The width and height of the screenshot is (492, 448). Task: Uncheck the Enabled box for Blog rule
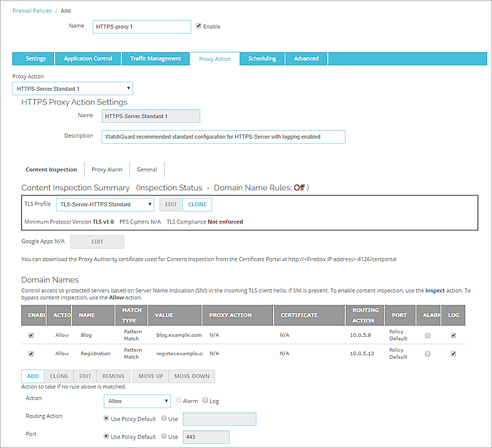tap(31, 335)
